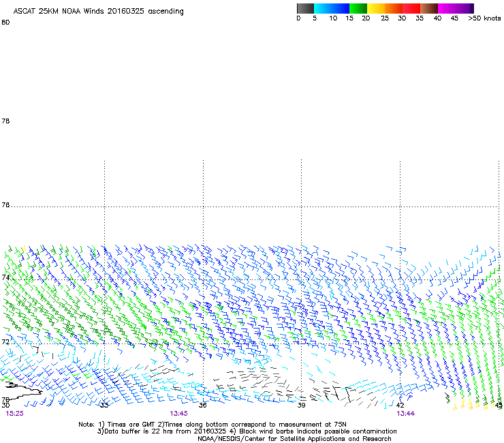Viewport: 504px width, 443px height.
Task: Click the '10' label under the color scale
Action: point(333,18)
